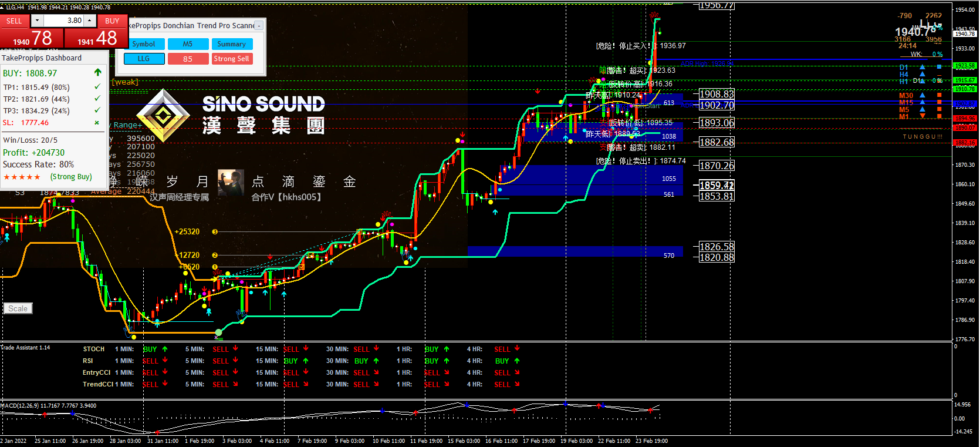This screenshot has width=980, height=447.
Task: Click the red BUY one-click trading button
Action: click(112, 21)
